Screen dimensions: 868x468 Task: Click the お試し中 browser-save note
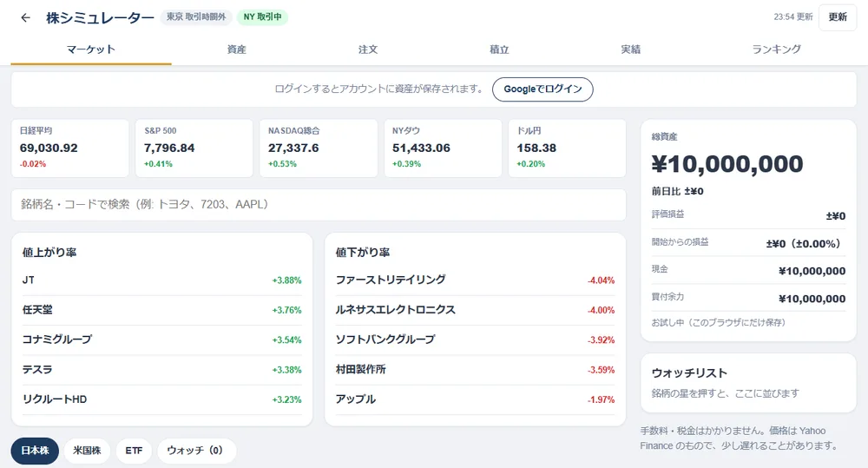tap(718, 322)
